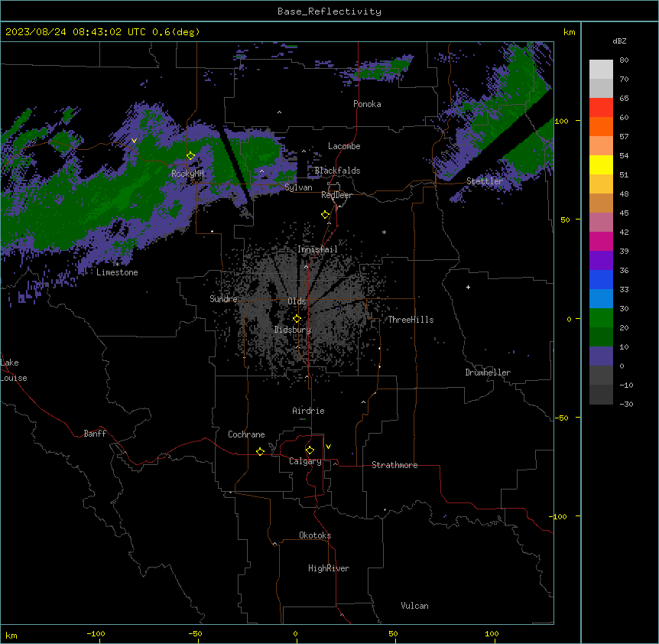The image size is (659, 644).
Task: Click the RockyMH label
Action: [x=187, y=174]
